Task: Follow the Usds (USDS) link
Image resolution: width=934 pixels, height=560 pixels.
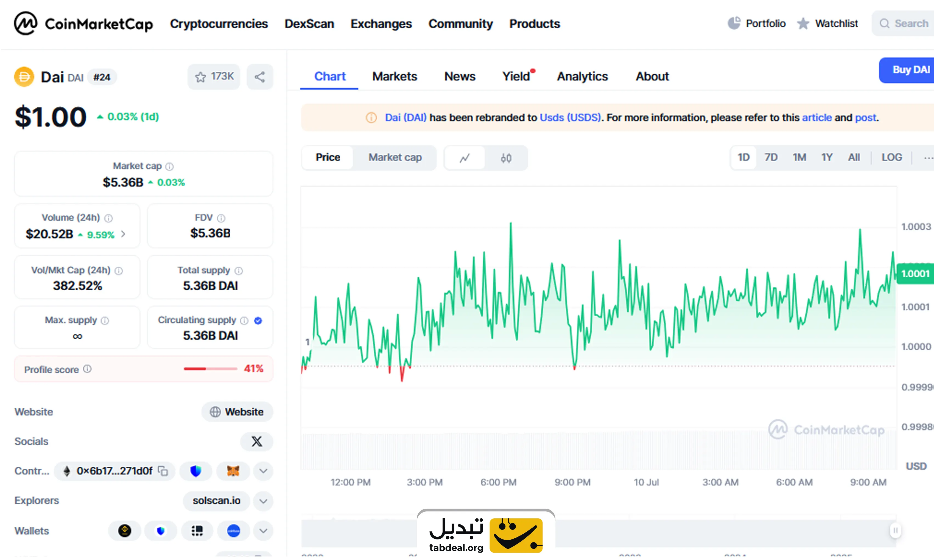Action: tap(570, 117)
